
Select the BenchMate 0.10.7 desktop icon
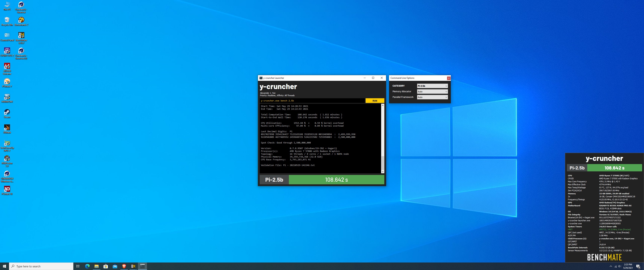click(x=21, y=38)
